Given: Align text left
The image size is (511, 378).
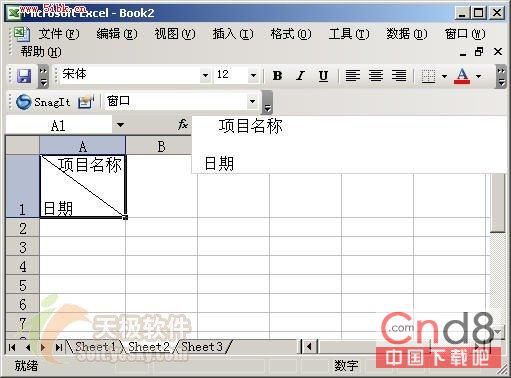Looking at the screenshot, I should (x=353, y=76).
